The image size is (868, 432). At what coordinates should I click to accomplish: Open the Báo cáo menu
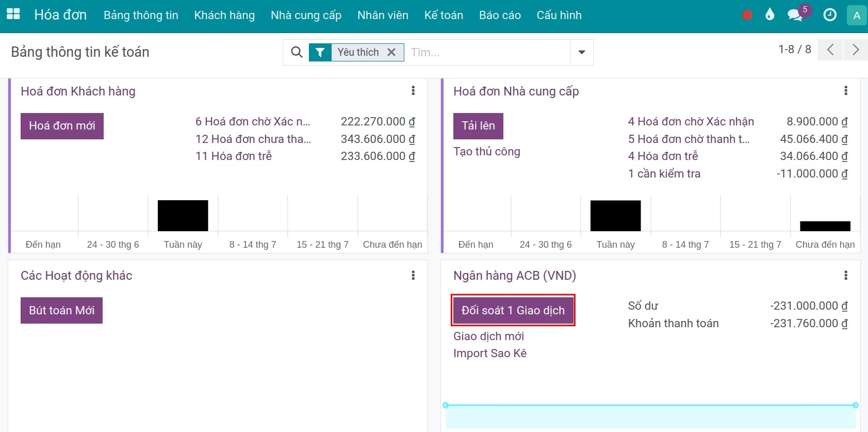500,15
